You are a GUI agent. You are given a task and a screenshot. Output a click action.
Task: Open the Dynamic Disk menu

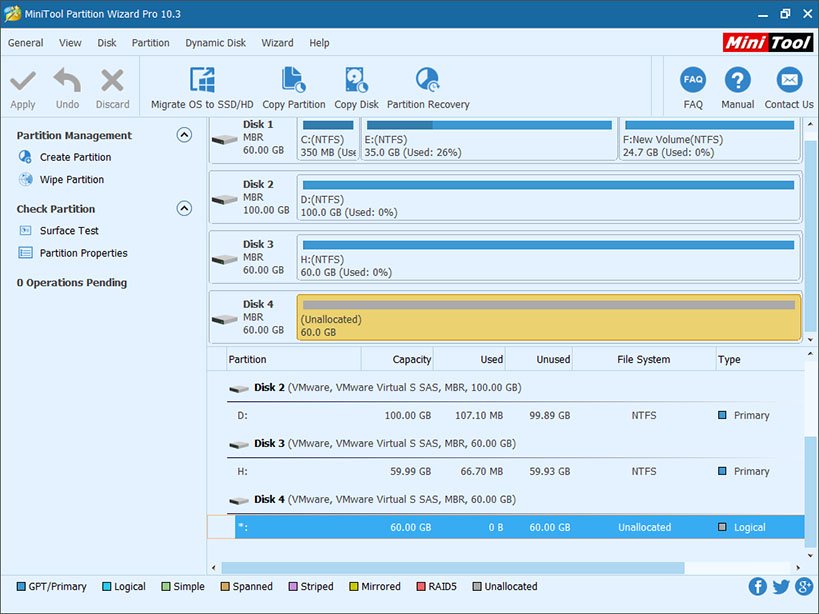(x=215, y=43)
